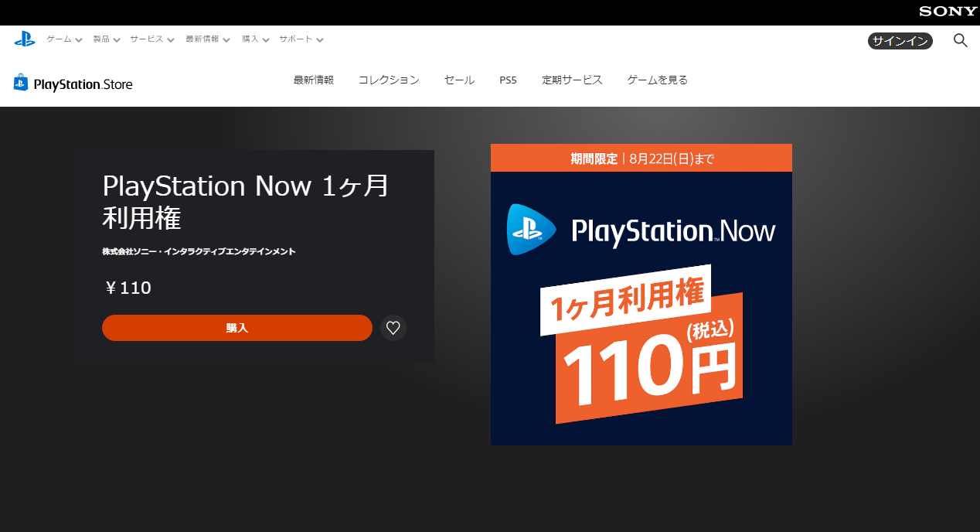Open the 定期サービス store tab
980x532 pixels.
pyautogui.click(x=572, y=80)
